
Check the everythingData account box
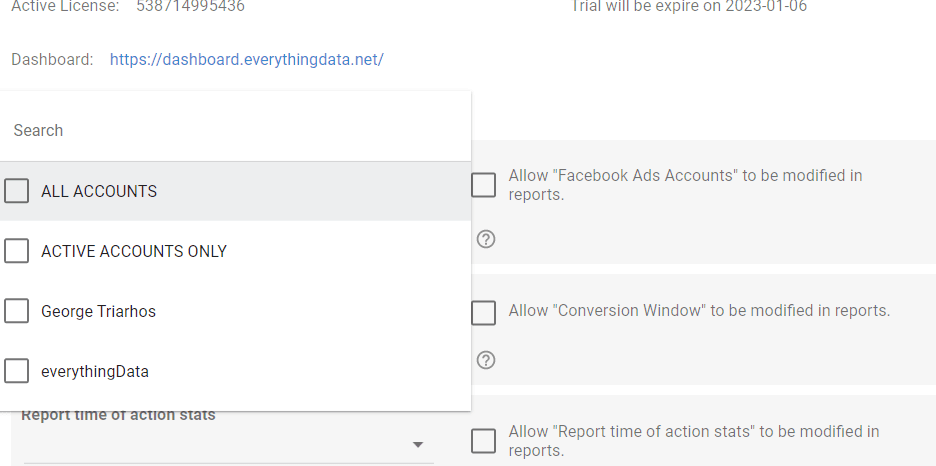[16, 371]
